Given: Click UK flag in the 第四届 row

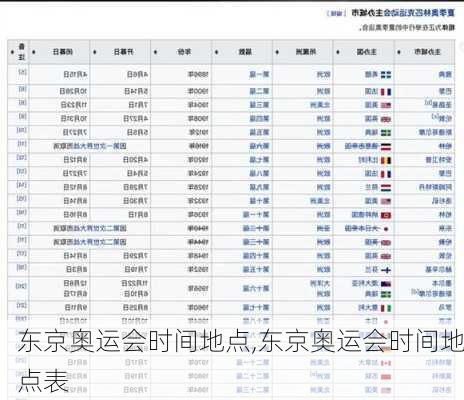Looking at the screenshot, I should tap(386, 119).
